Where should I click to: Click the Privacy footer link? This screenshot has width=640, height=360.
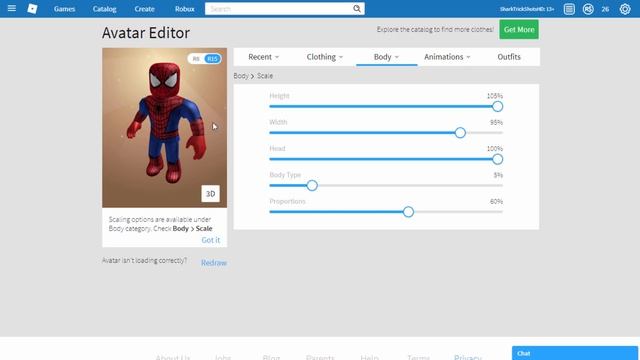pos(468,357)
